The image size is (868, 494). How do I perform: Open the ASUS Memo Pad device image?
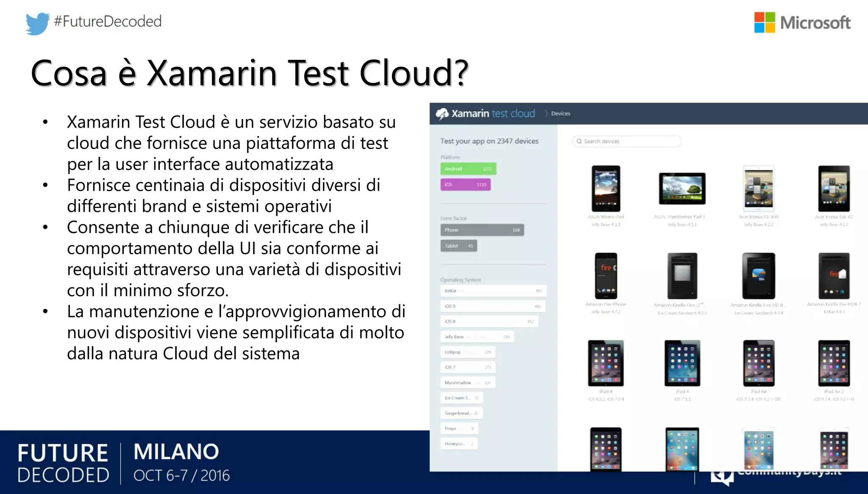click(x=606, y=189)
